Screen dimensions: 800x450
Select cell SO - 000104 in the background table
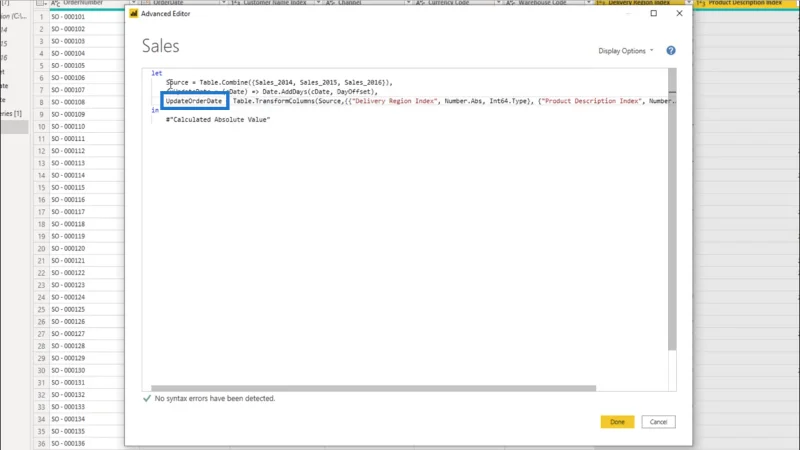[87, 54]
